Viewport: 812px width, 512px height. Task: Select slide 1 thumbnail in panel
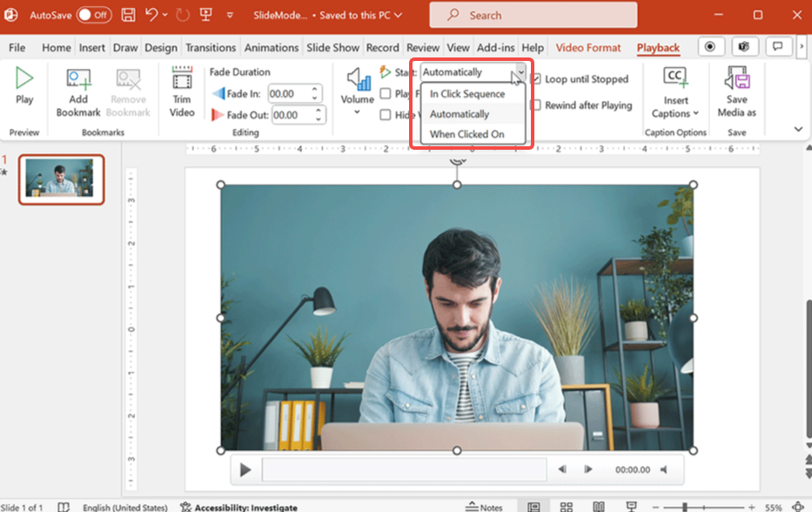[61, 179]
